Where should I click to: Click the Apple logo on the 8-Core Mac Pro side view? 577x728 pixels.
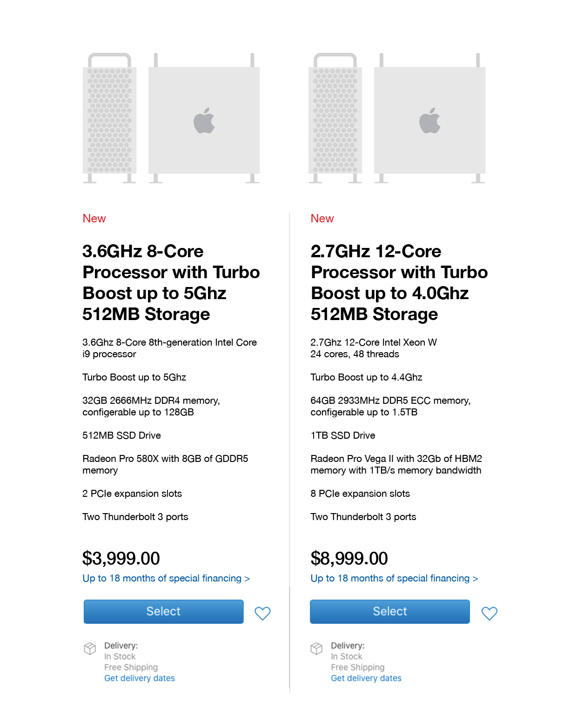[204, 120]
